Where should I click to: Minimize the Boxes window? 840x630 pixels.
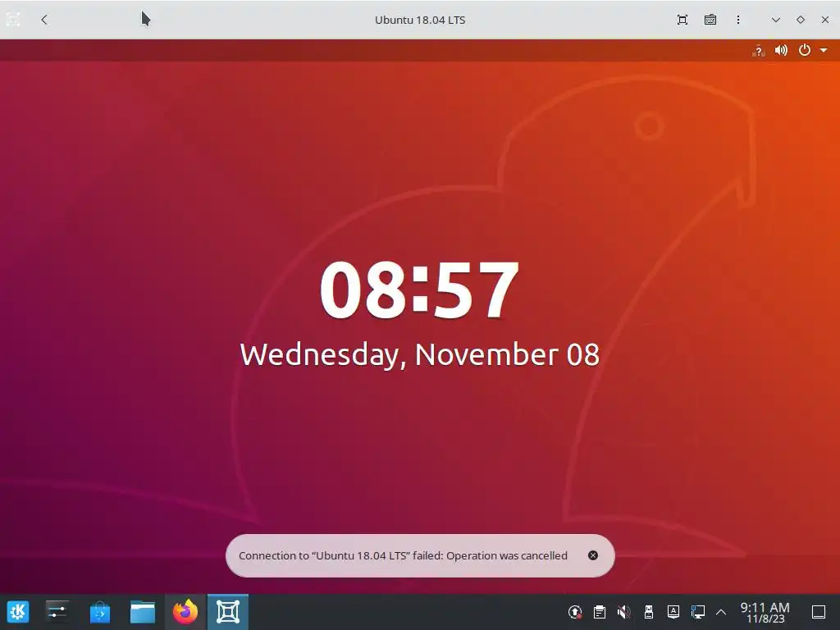(775, 20)
